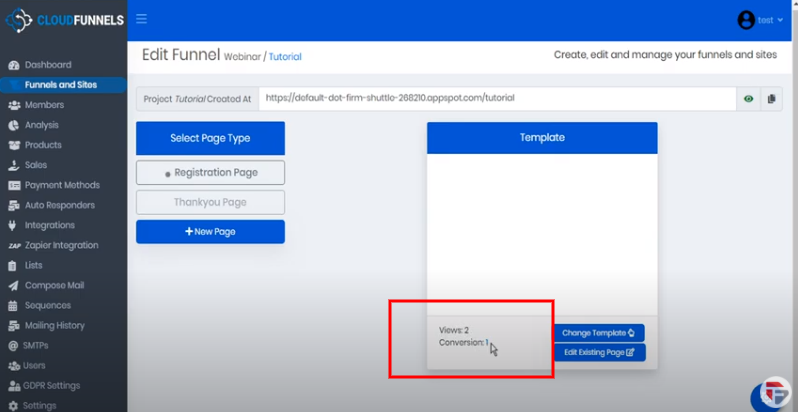Select Funnels and Sites in sidebar
This screenshot has height=412, width=798.
tap(60, 85)
